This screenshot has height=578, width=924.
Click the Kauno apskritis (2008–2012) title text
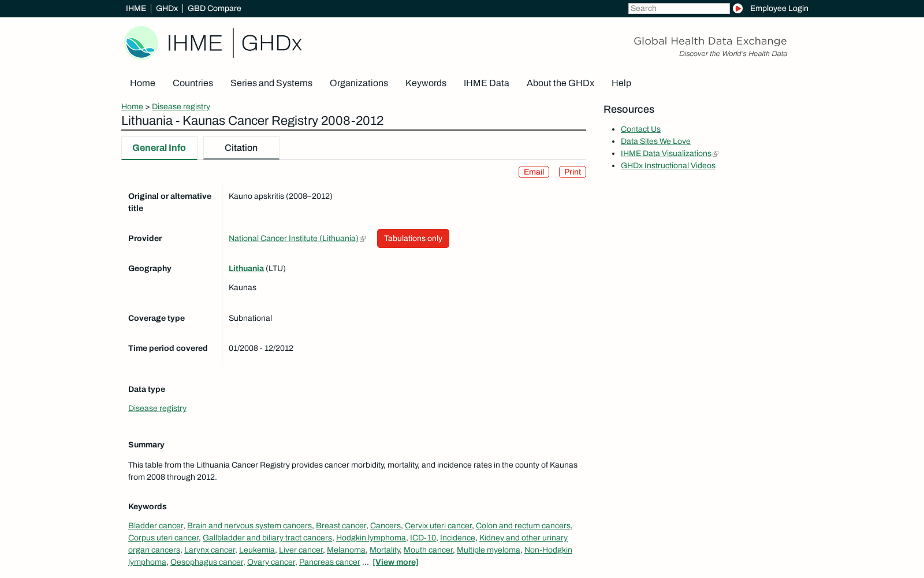281,196
